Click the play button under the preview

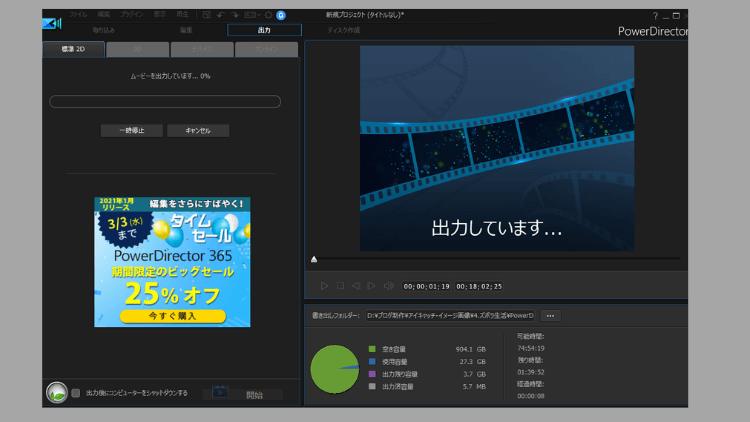[x=324, y=286]
